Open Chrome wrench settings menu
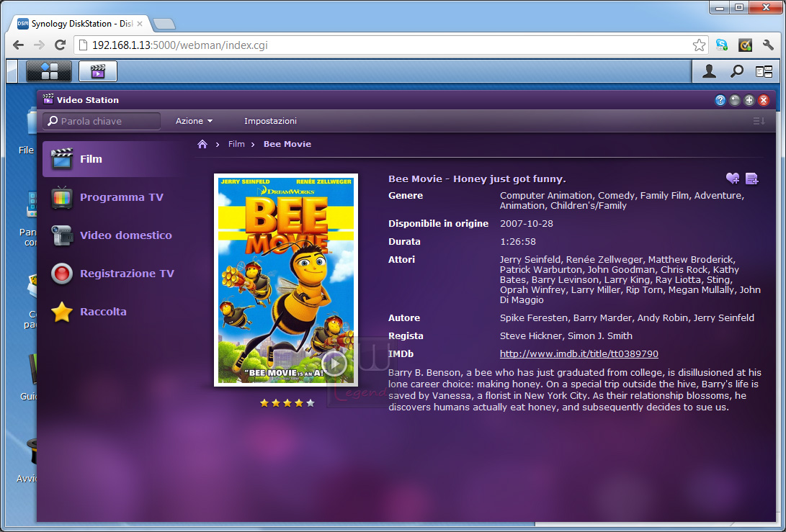The width and height of the screenshot is (786, 532). (768, 45)
